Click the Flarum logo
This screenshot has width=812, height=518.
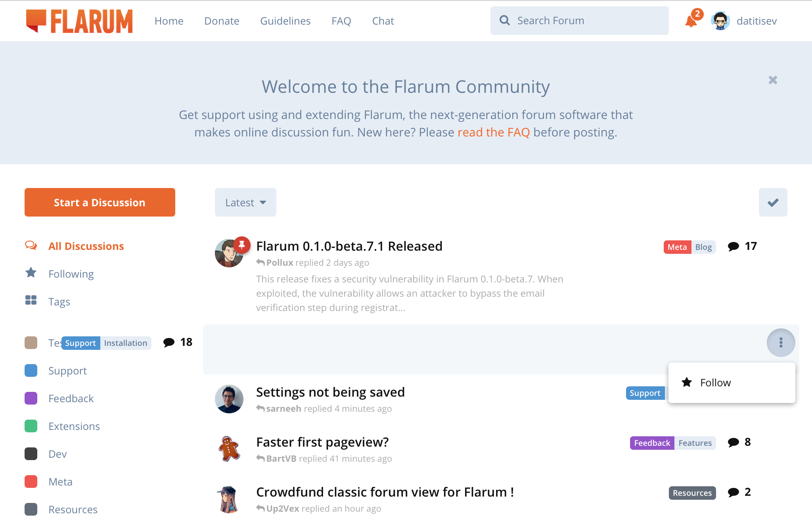(x=79, y=21)
